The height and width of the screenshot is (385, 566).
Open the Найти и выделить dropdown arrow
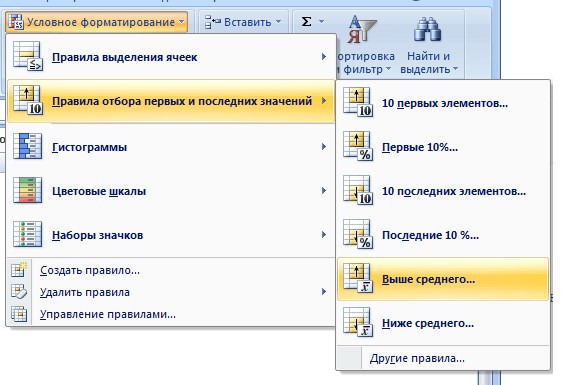pos(455,69)
